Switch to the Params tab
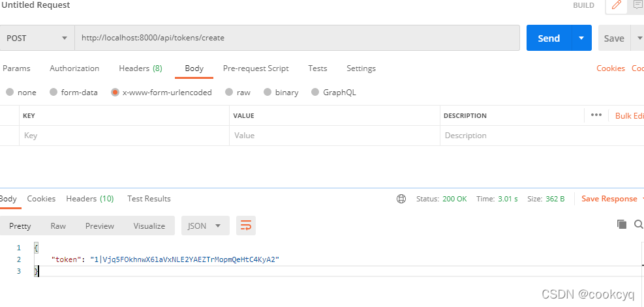 [x=16, y=68]
